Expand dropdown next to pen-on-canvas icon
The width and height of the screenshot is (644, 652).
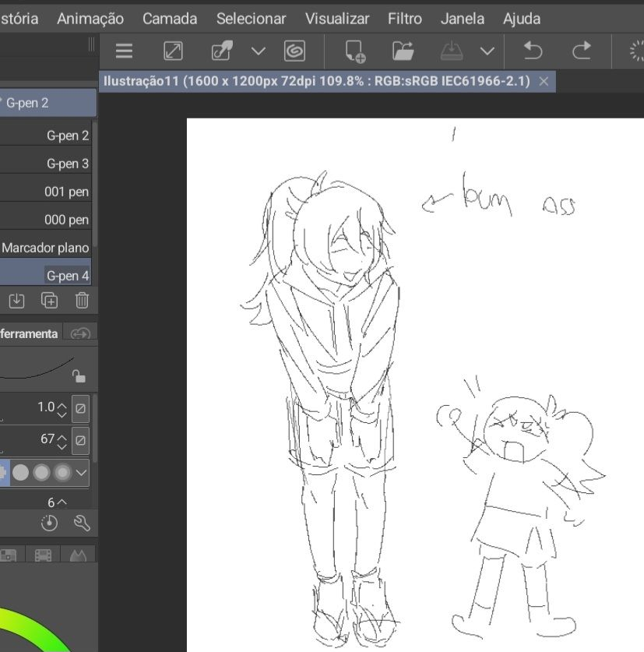point(258,51)
